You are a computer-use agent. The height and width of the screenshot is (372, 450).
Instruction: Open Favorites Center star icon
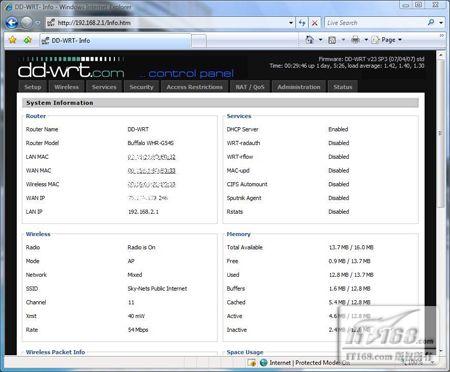pyautogui.click(x=13, y=40)
